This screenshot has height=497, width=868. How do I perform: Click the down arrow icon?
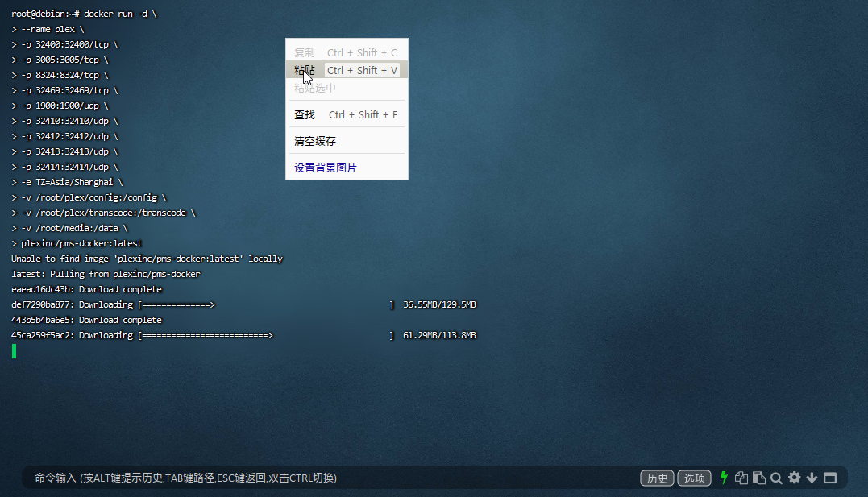tap(812, 478)
